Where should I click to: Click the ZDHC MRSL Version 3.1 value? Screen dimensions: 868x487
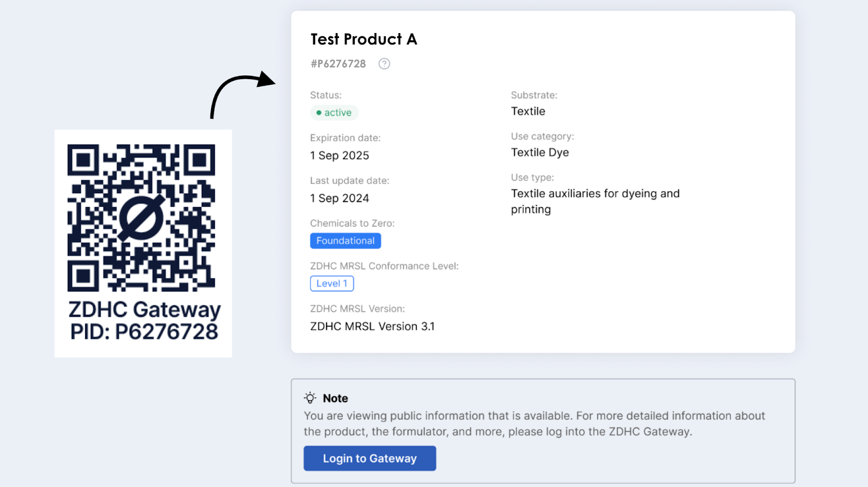point(373,326)
